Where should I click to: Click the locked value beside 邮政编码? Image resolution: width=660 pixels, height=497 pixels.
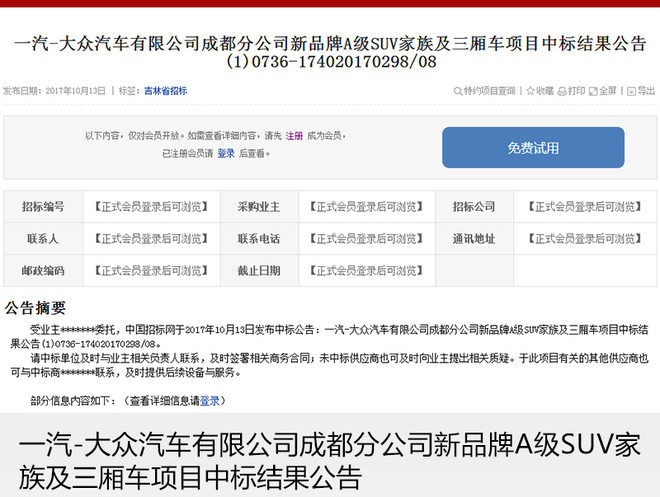coord(151,271)
